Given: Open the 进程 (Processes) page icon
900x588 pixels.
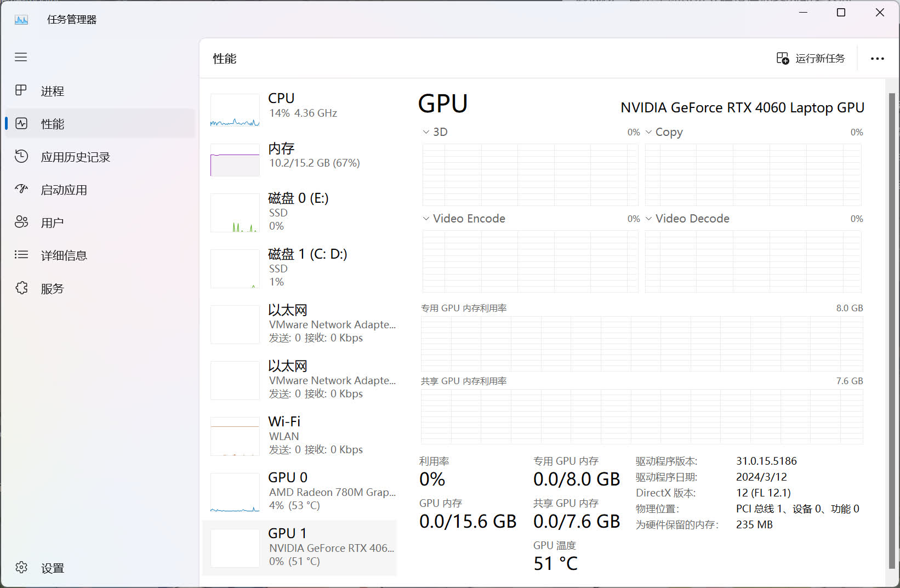Looking at the screenshot, I should click(21, 90).
